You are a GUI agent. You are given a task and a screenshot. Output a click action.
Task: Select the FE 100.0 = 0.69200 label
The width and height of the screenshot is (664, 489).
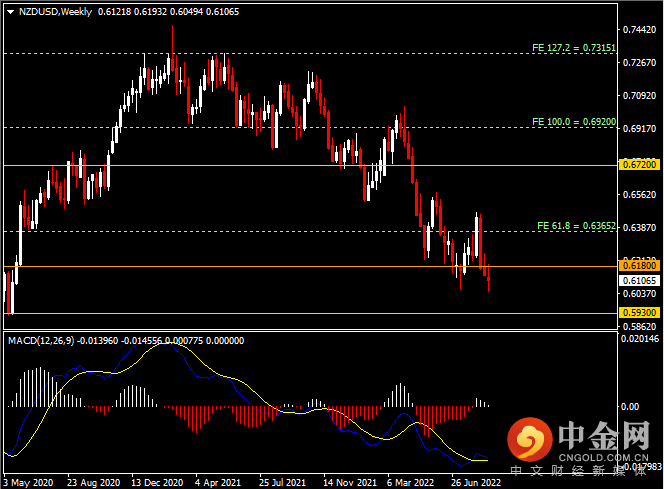pyautogui.click(x=574, y=122)
